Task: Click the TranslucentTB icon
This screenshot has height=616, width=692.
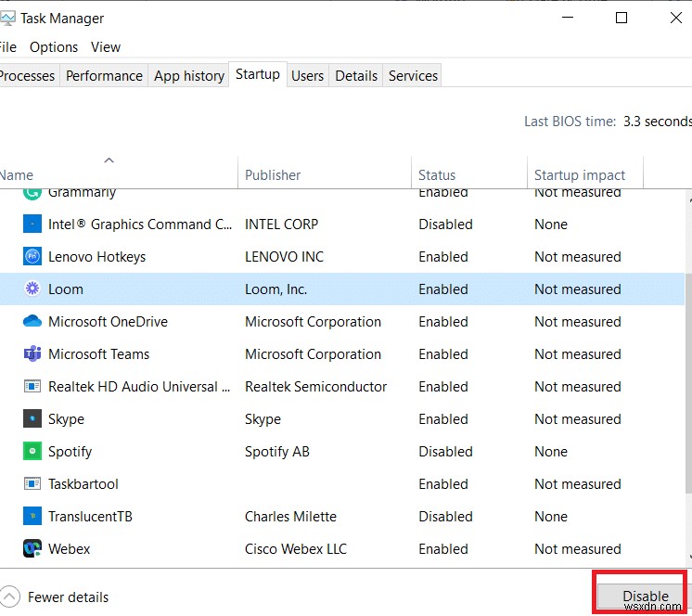Action: pos(32,517)
